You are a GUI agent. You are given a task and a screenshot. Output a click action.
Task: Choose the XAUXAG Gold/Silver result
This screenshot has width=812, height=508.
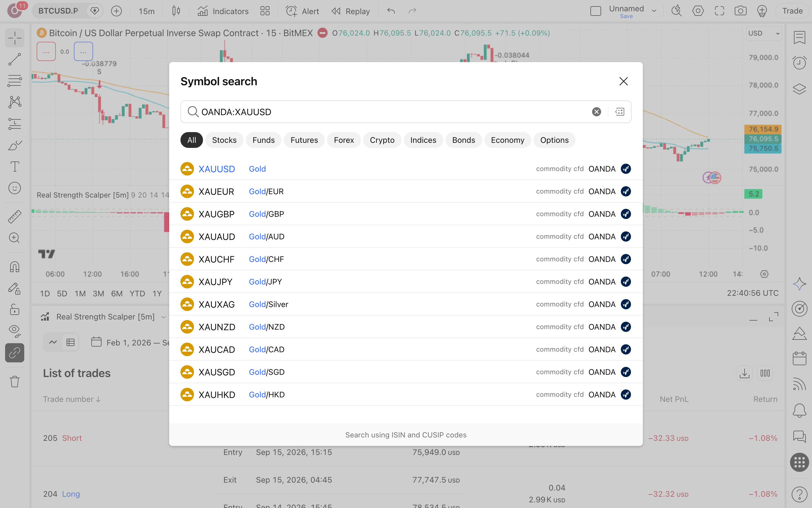point(406,305)
